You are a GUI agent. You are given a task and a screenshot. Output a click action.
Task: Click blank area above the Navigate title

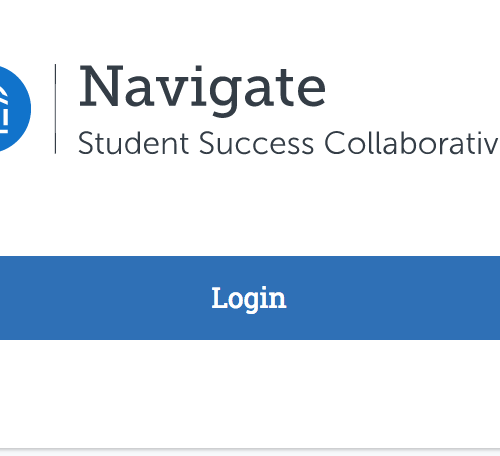[x=250, y=30]
